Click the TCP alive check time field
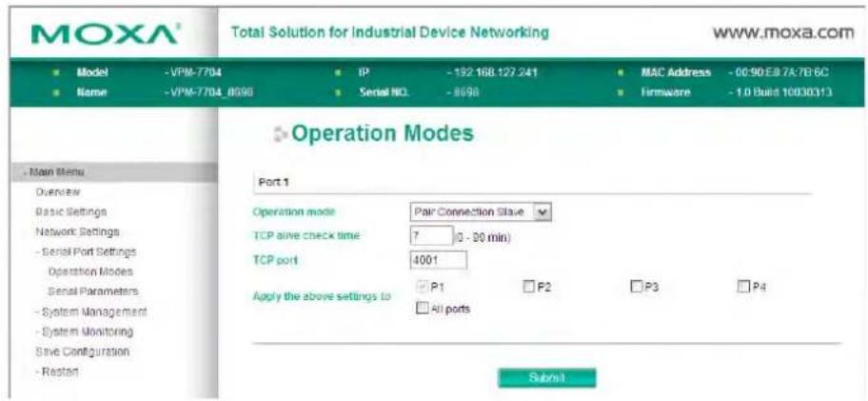Screen dimensions: 868x401 coord(431,235)
